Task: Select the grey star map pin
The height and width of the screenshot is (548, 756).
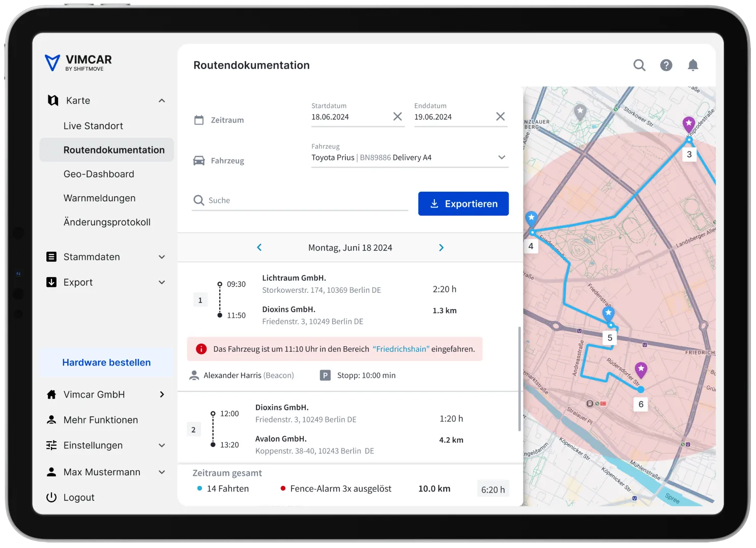Action: (580, 111)
